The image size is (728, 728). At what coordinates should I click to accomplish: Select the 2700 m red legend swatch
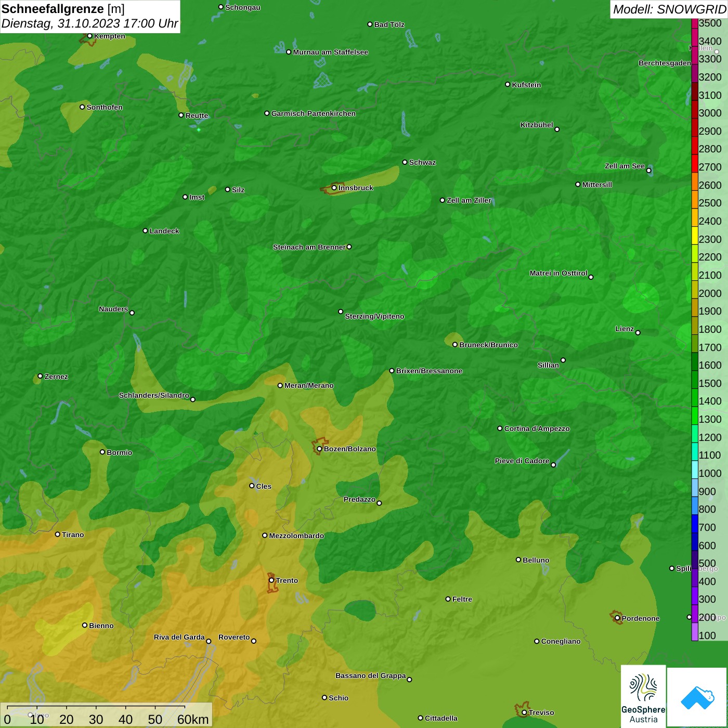[x=695, y=163]
